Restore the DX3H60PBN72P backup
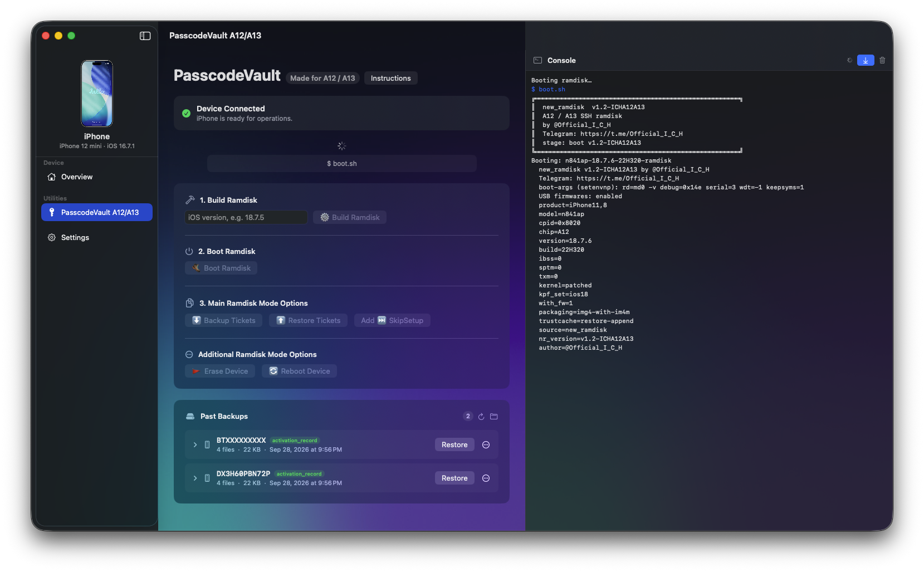This screenshot has width=924, height=572. [x=454, y=478]
